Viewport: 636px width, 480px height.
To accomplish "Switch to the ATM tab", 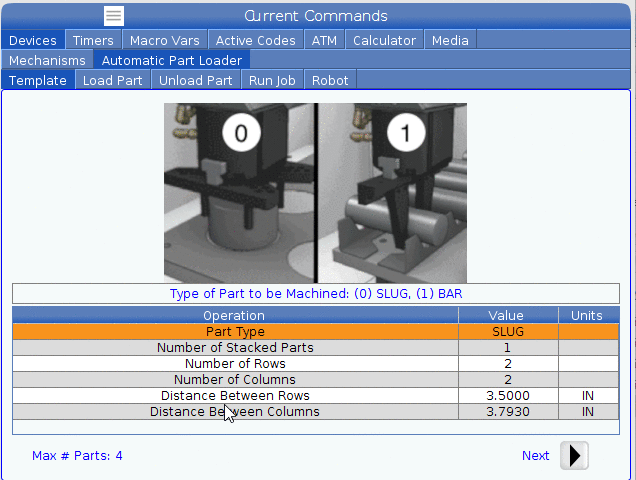I will pyautogui.click(x=324, y=40).
